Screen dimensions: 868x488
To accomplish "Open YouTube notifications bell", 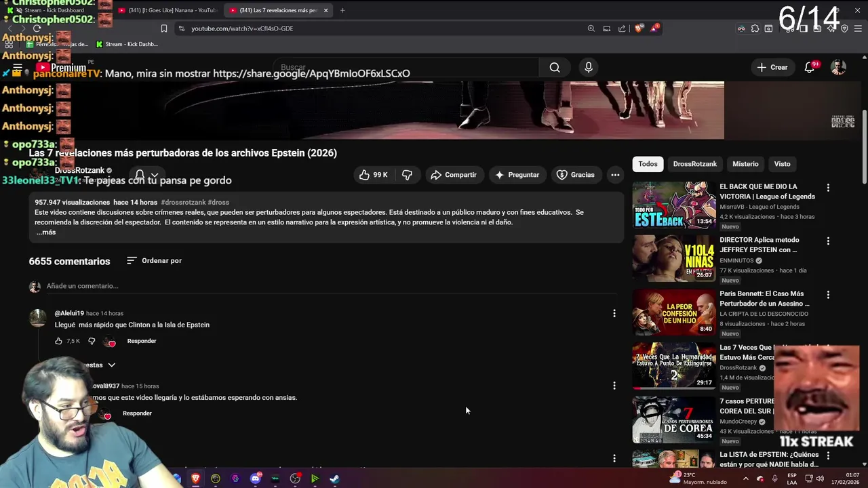I will 810,67.
